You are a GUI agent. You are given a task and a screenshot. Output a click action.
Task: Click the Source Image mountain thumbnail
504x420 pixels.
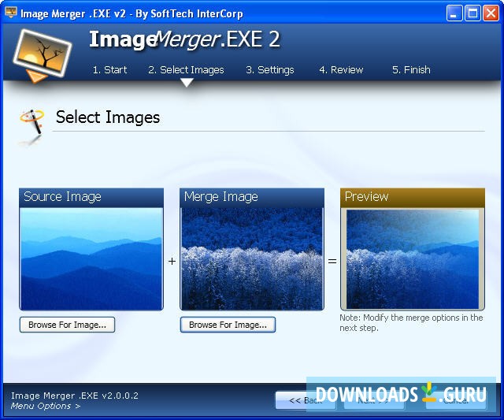91,259
